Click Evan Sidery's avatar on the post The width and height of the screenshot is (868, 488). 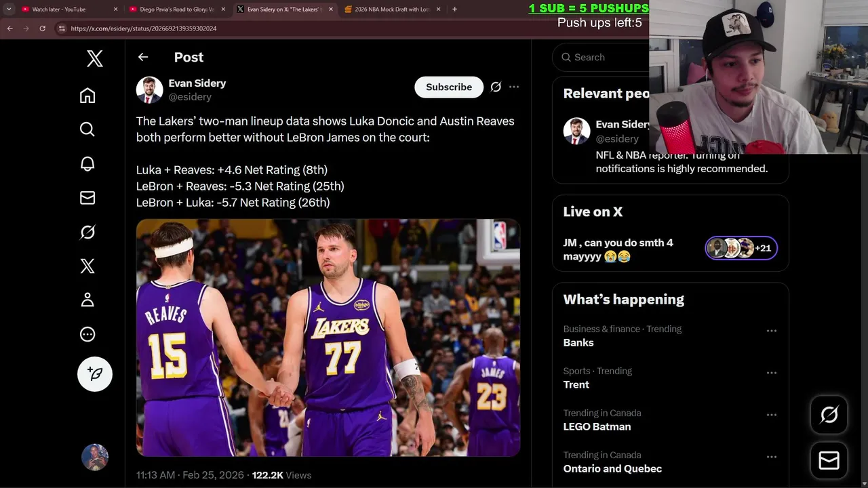pos(149,89)
